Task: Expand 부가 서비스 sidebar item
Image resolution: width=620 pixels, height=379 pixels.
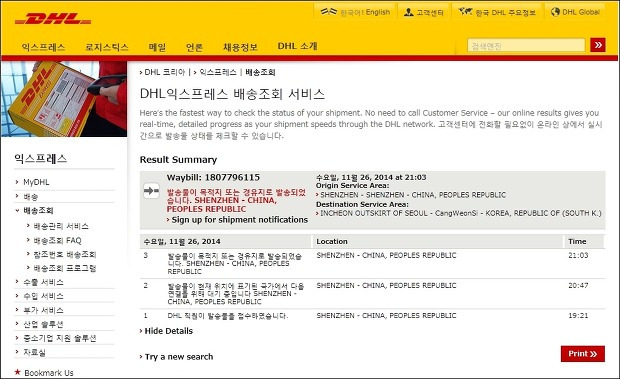Action: coord(43,310)
